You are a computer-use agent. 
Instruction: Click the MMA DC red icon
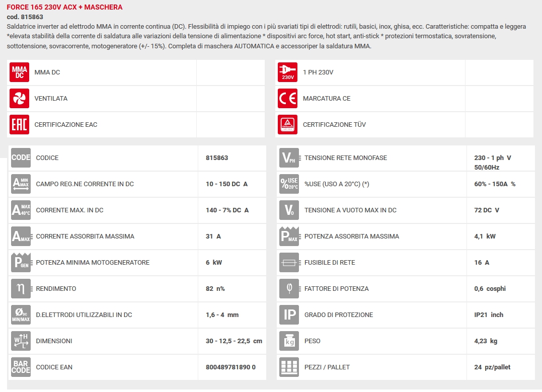pos(20,72)
